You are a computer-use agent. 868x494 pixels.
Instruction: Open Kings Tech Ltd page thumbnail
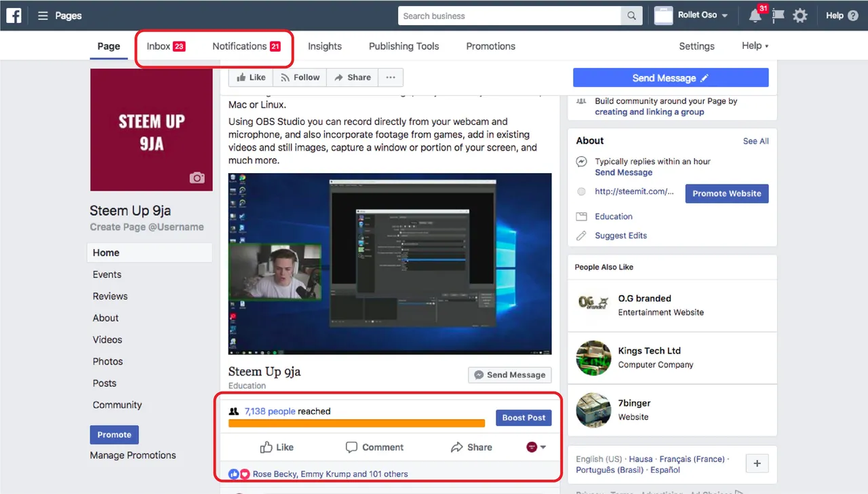coord(593,358)
